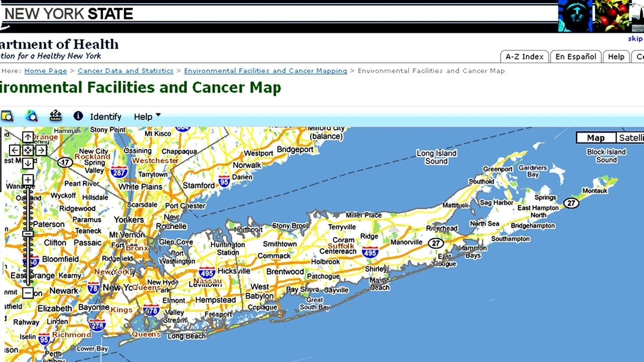Switch to Map view
Image resolution: width=644 pixels, height=362 pixels.
tap(596, 138)
